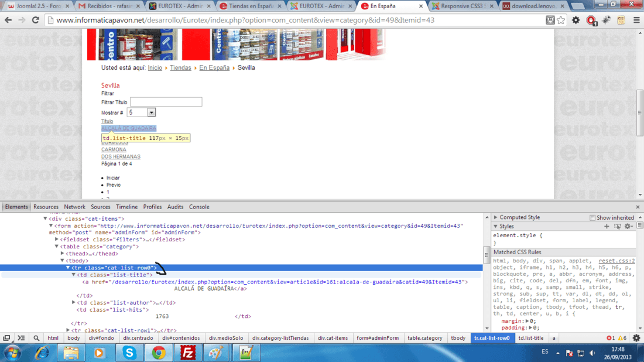
Task: Click the shield icon in address bar
Action: 550,20
